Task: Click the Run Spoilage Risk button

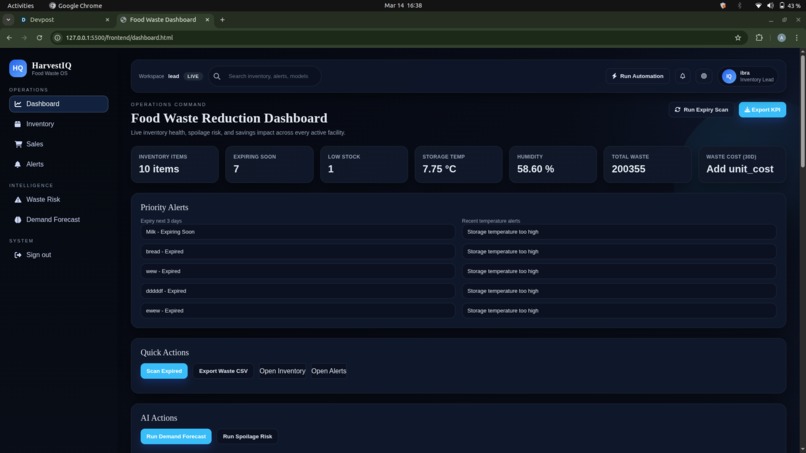Action: coord(247,436)
